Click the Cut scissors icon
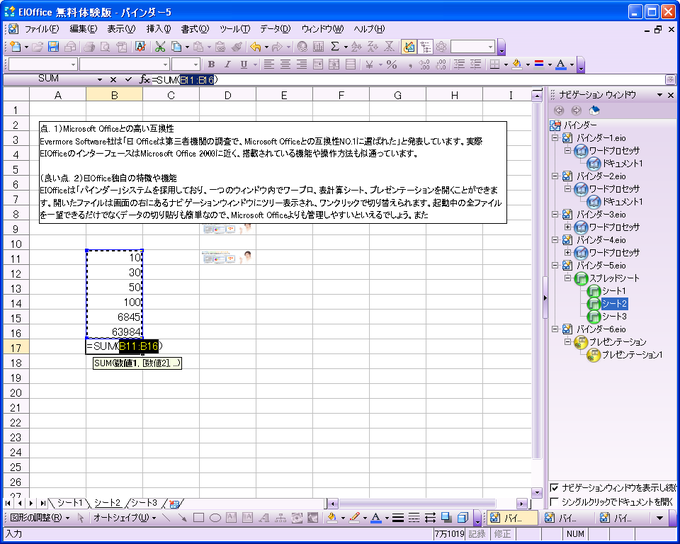The height and width of the screenshot is (544, 680). (160, 46)
